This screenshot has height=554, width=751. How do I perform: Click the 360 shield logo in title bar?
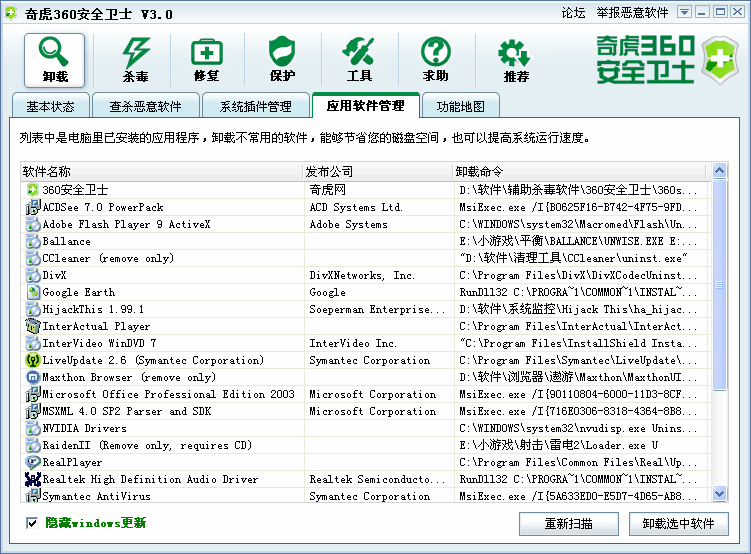[11, 13]
